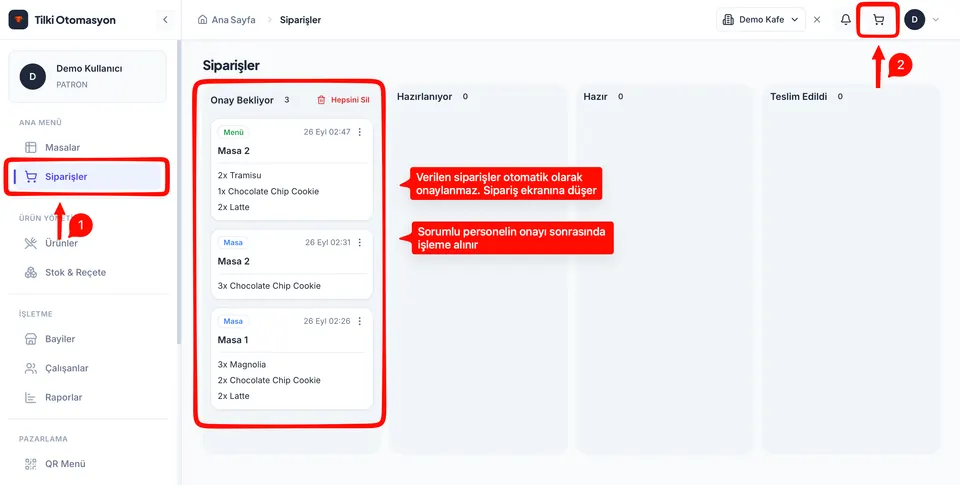Click the green Menü tag on first order
This screenshot has width=960, height=485.
coord(233,132)
